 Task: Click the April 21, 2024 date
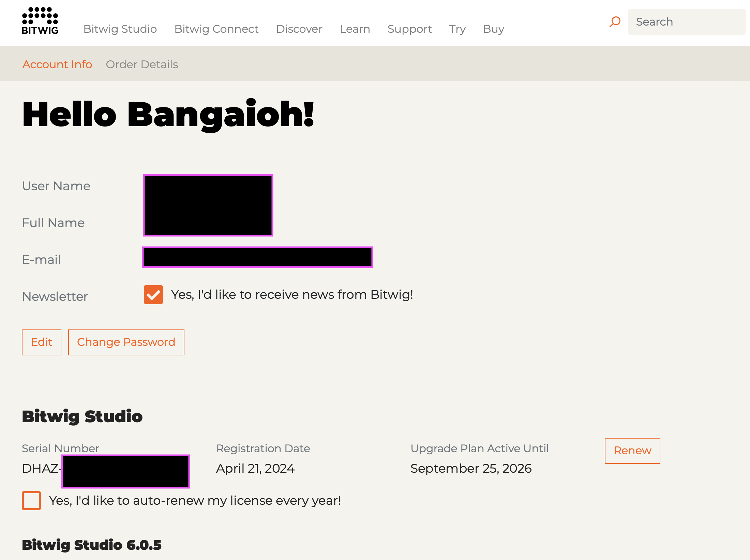(255, 469)
